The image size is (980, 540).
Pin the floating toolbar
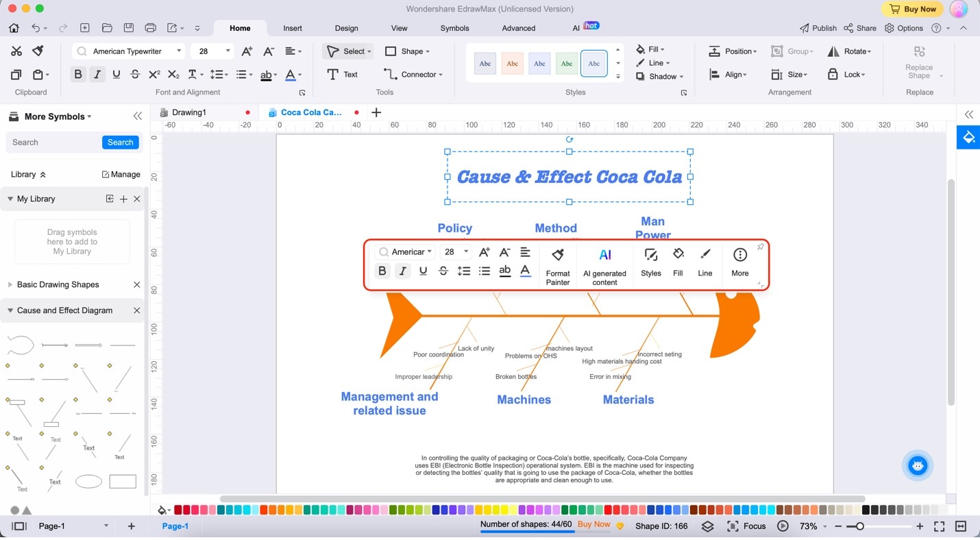760,247
